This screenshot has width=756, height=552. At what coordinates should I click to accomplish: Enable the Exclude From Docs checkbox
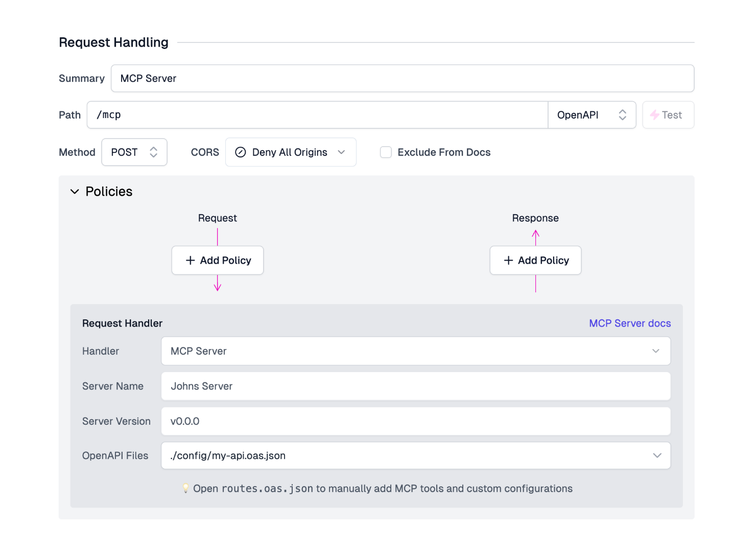[x=386, y=152]
